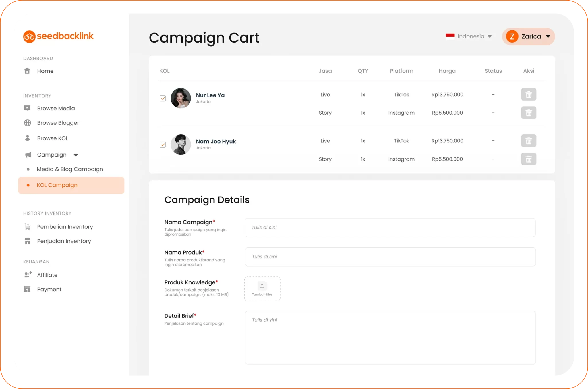Remove Nam Joo Hyuk's Instagram Story item
Image resolution: width=588 pixels, height=389 pixels.
tap(529, 159)
